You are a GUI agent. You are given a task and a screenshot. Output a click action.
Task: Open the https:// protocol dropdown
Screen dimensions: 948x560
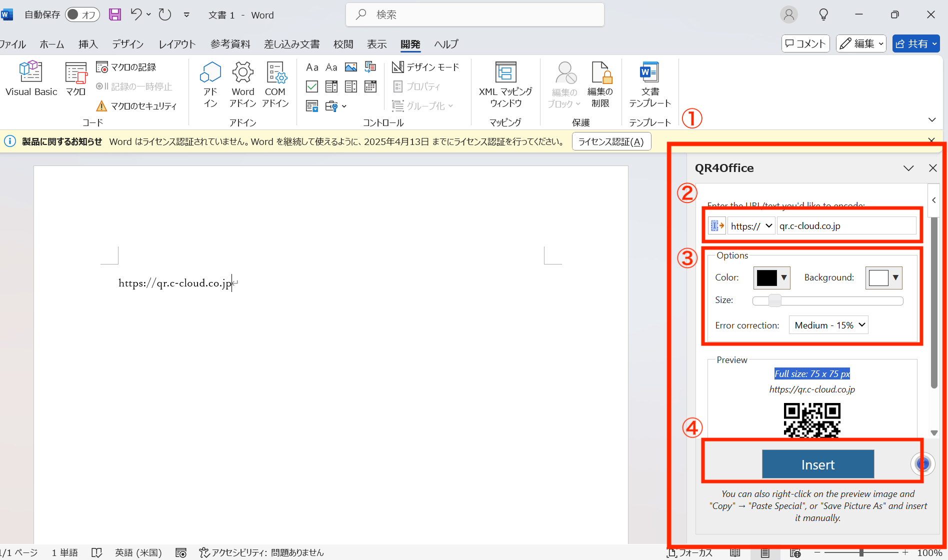750,225
